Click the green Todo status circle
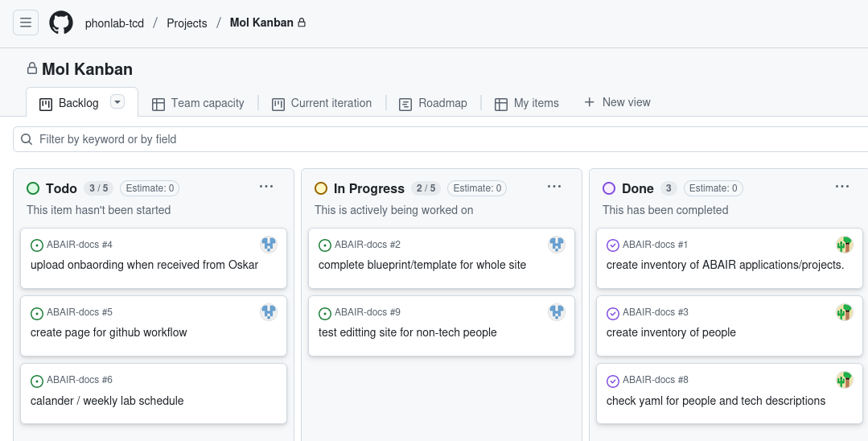The image size is (868, 441). pyautogui.click(x=33, y=188)
